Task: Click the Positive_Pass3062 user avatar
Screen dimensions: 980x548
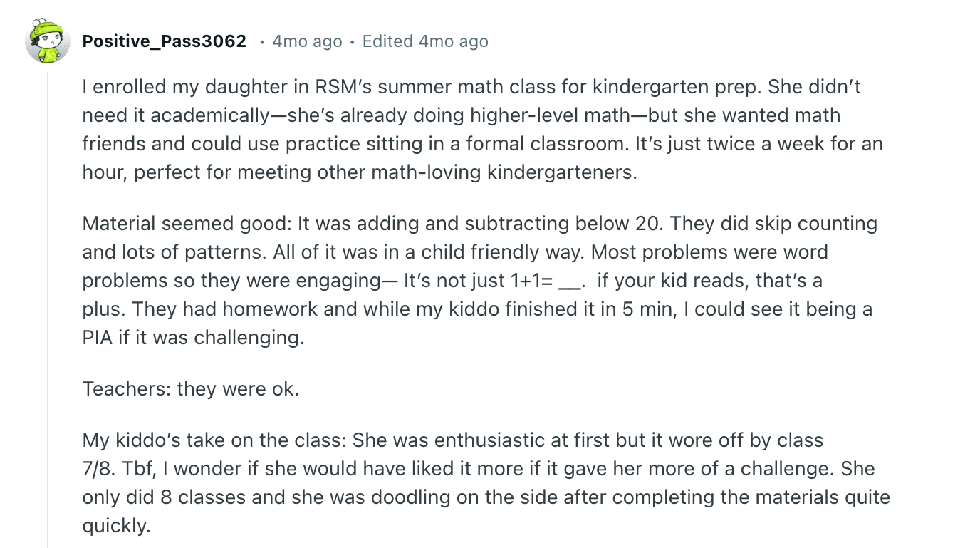Action: click(48, 41)
